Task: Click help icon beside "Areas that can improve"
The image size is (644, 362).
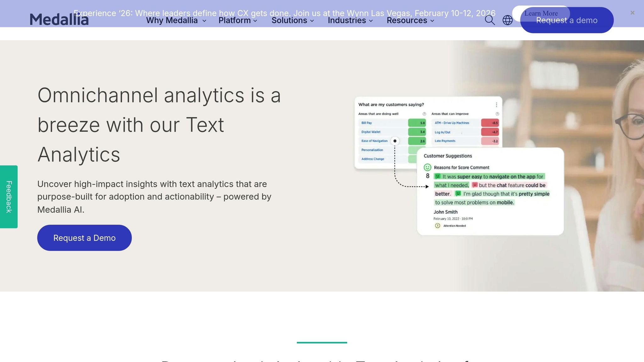Action: pyautogui.click(x=497, y=114)
